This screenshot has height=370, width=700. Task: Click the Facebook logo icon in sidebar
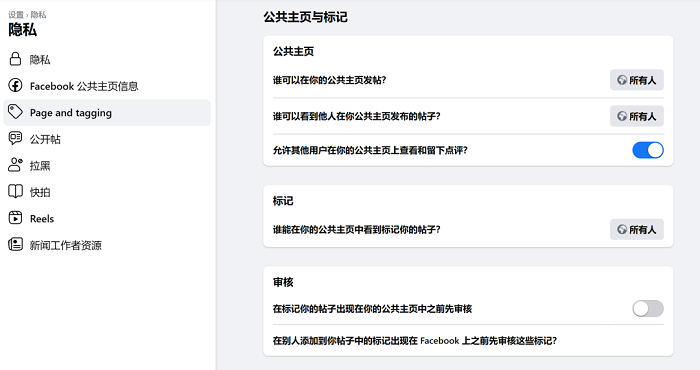(x=15, y=85)
